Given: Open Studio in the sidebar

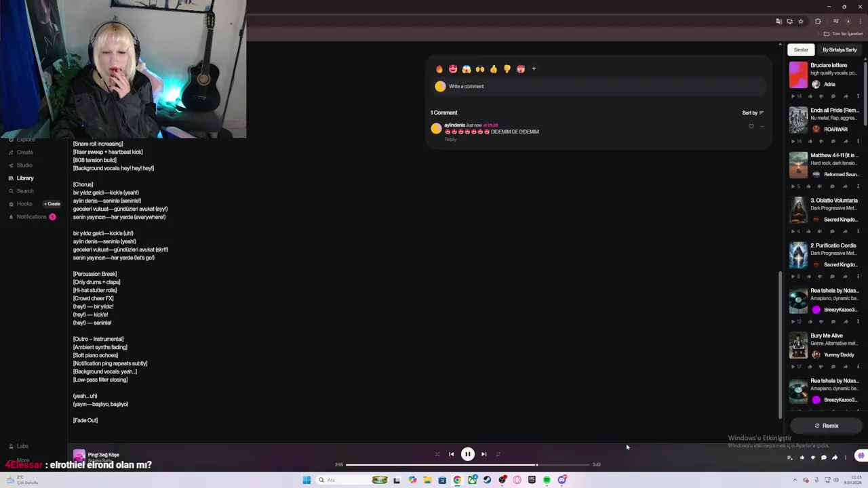Looking at the screenshot, I should pos(21,165).
